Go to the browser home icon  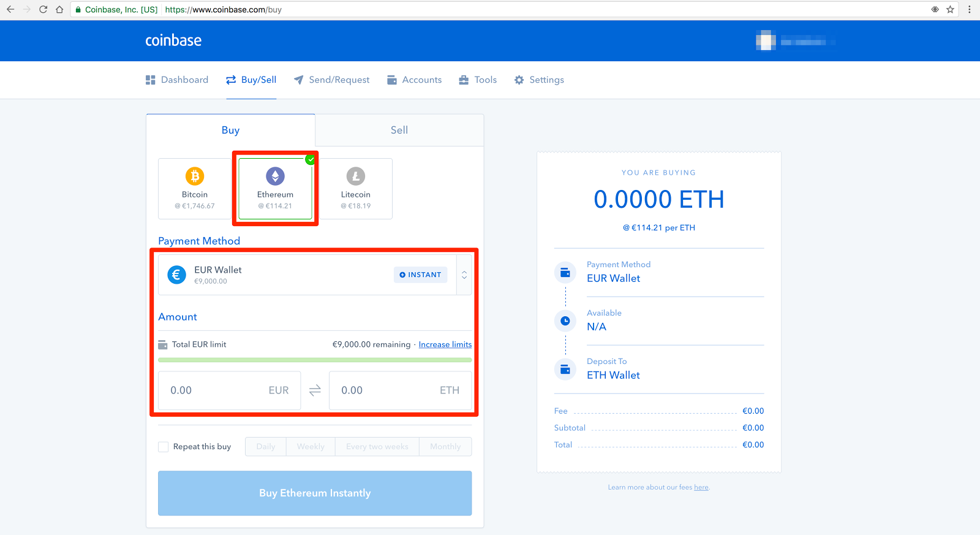(59, 9)
